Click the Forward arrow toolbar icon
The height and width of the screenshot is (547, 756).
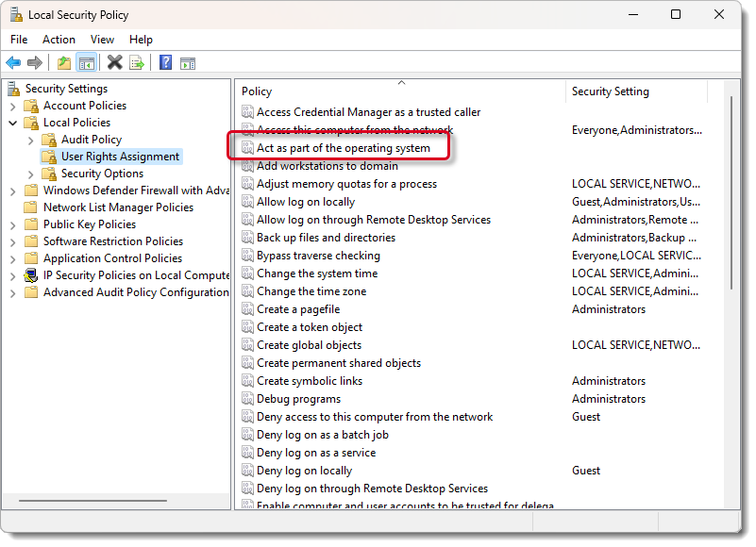(x=35, y=63)
